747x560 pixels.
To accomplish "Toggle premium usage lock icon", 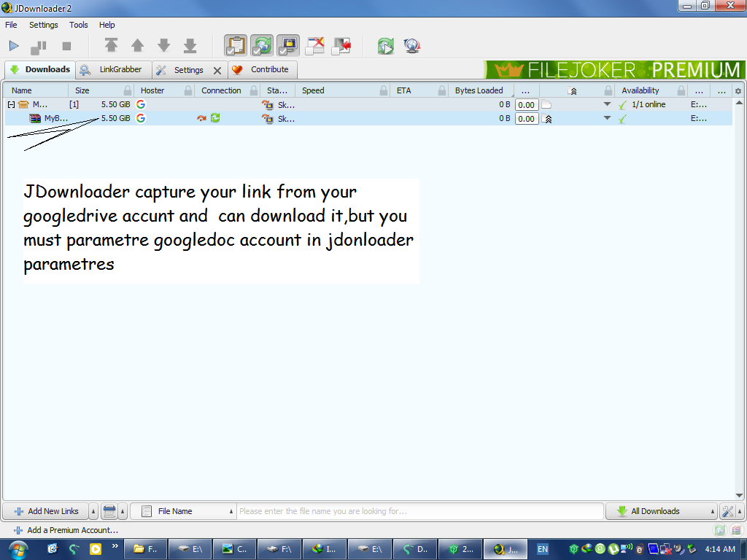I will pyautogui.click(x=288, y=46).
